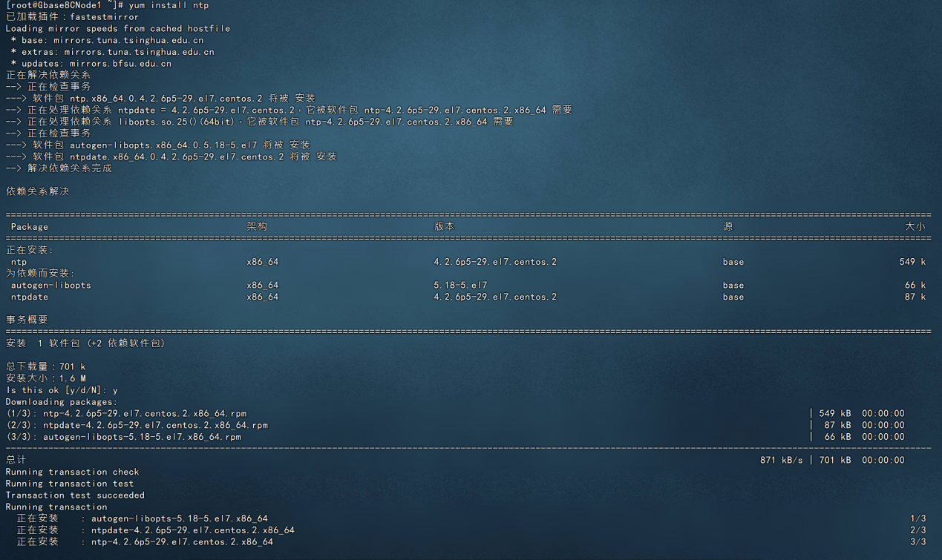Click the '549 k' size value in the ntp row
The image size is (942, 560).
[912, 262]
